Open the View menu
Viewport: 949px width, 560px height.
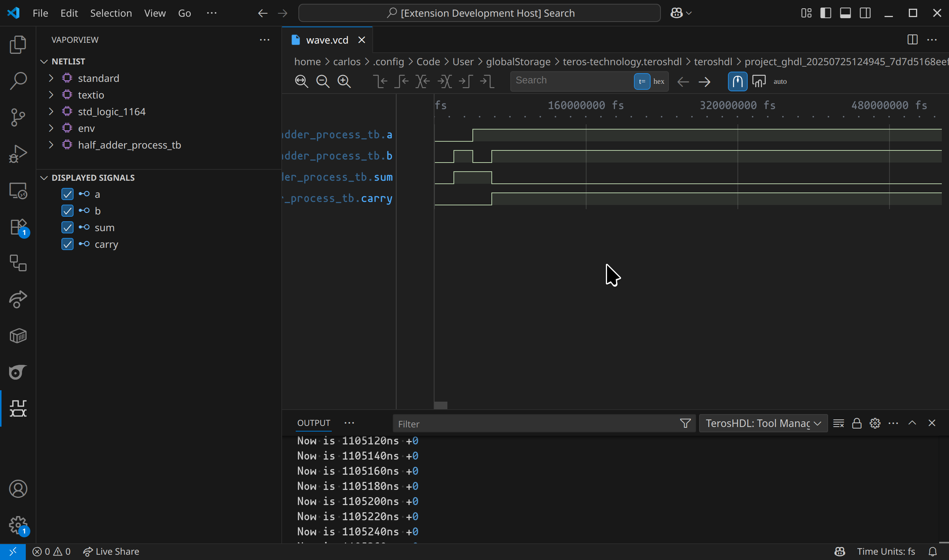[x=155, y=13]
